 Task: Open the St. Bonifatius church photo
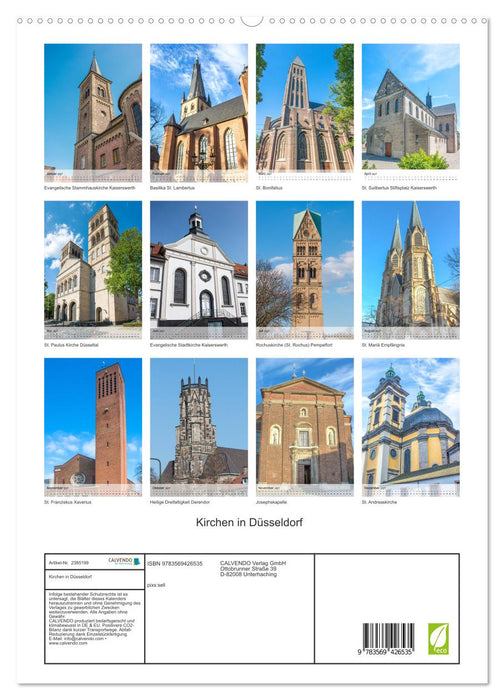click(x=305, y=112)
